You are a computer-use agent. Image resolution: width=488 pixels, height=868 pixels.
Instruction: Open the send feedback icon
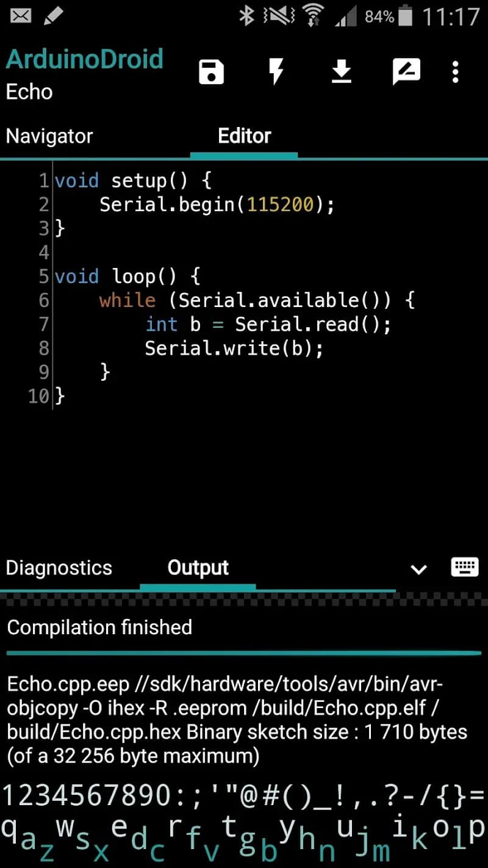406,71
